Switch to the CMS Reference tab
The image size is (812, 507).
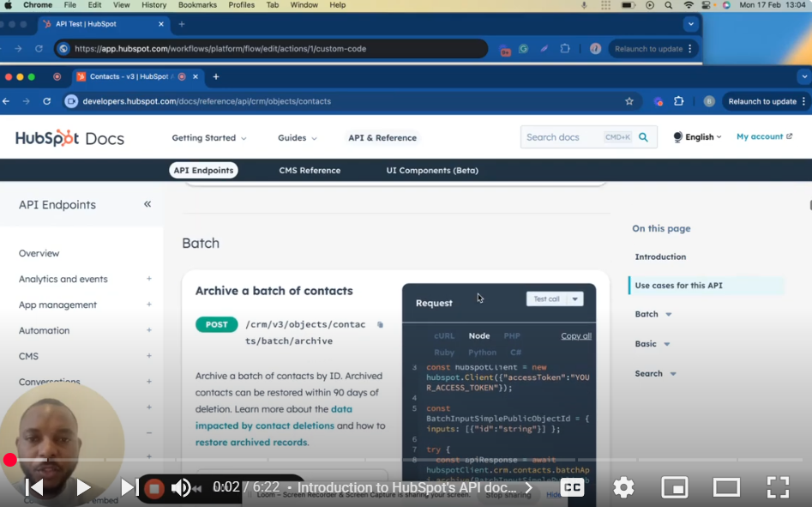tap(310, 171)
